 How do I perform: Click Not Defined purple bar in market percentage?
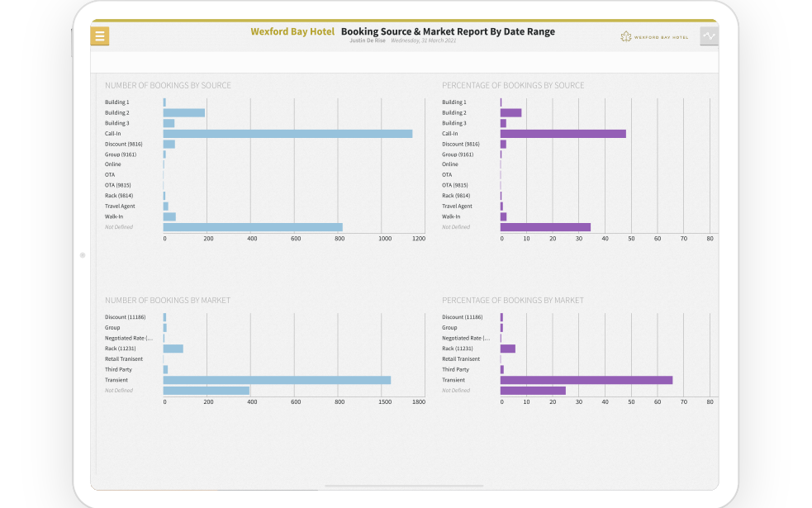[533, 391]
